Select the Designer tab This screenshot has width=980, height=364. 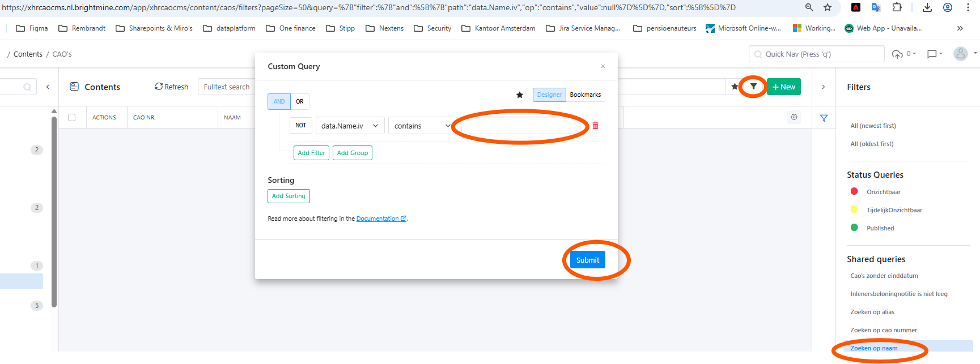click(549, 95)
